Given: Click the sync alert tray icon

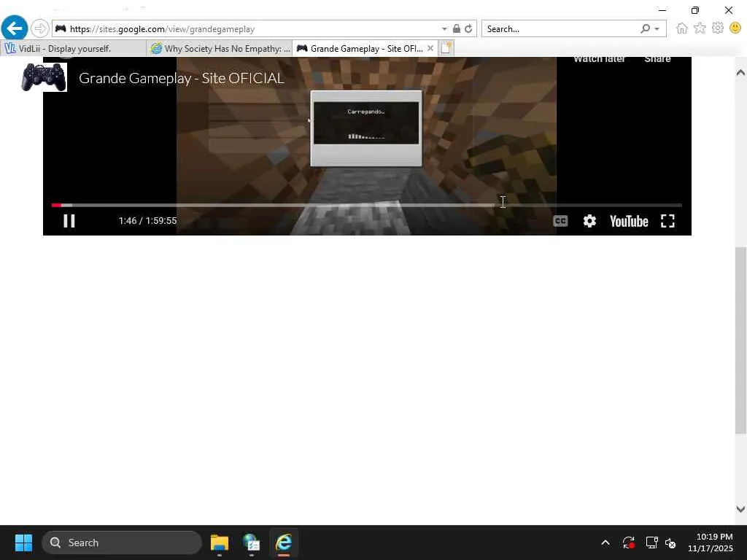Looking at the screenshot, I should tap(628, 542).
